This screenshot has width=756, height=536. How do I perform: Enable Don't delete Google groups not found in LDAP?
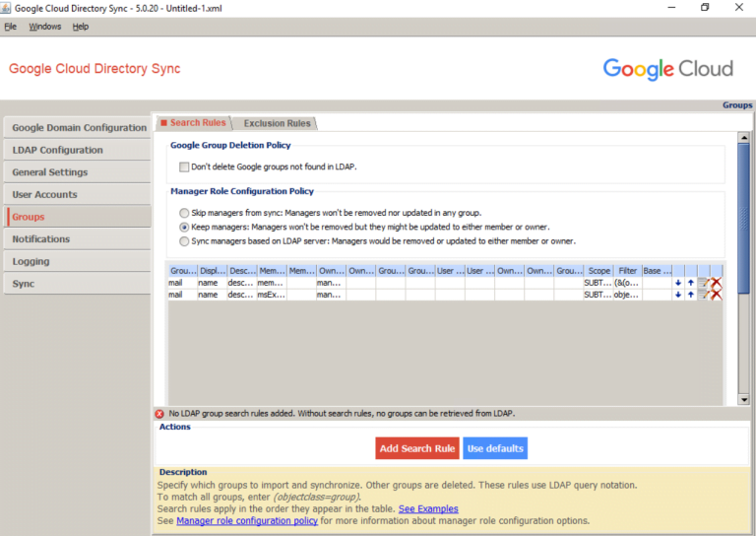(x=184, y=167)
